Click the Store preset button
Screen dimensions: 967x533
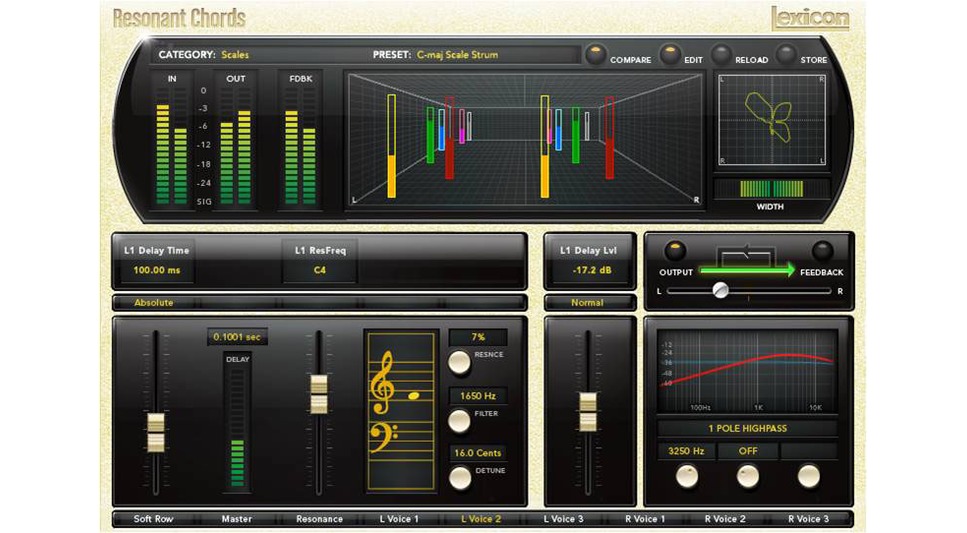tap(787, 55)
